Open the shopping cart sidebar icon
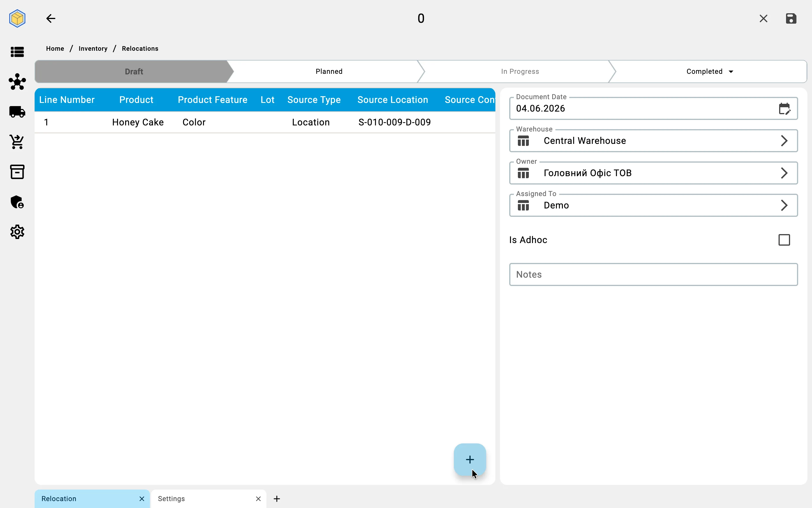Viewport: 812px width, 508px height. 17,142
